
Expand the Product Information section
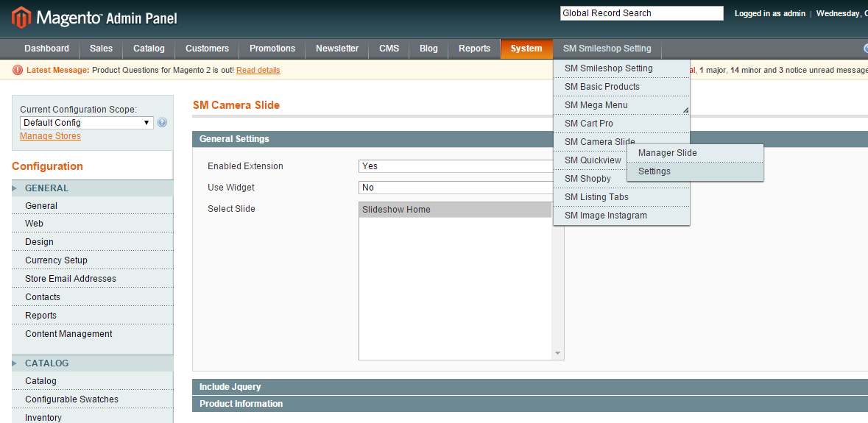click(x=530, y=404)
